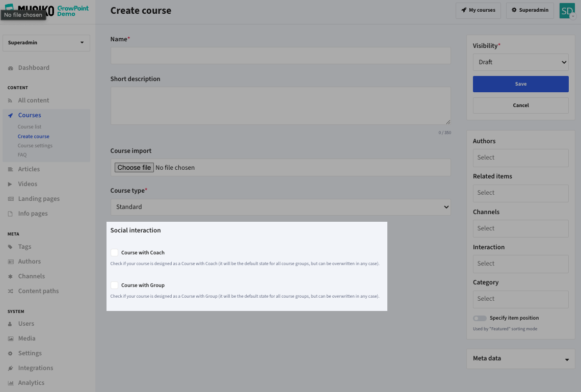This screenshot has height=392, width=581.
Task: Open the Landing pages menu item
Action: [39, 199]
